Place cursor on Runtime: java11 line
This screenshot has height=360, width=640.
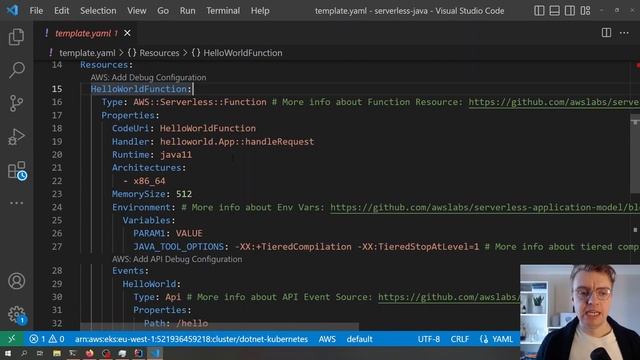[152, 155]
